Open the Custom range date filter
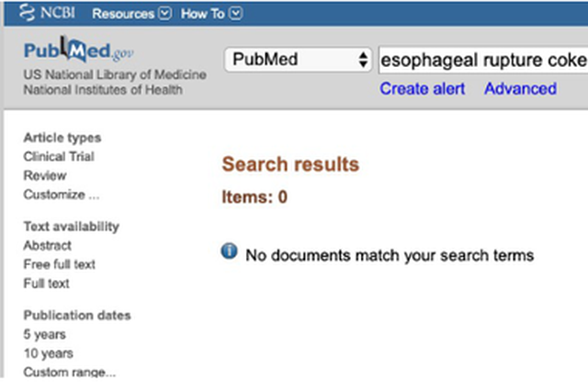 (70, 372)
